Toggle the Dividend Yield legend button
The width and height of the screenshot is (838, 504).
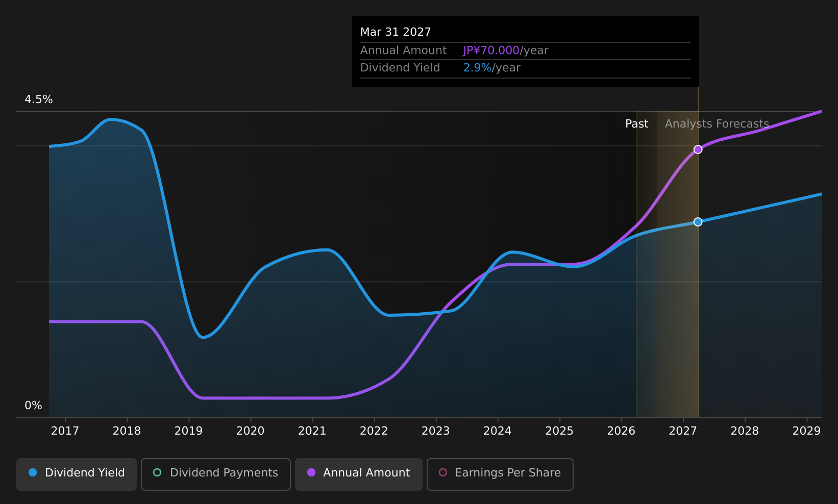coord(77,474)
